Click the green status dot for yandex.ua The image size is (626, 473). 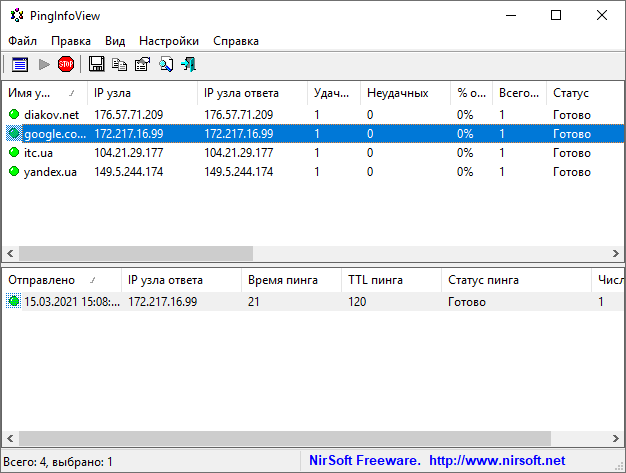point(14,172)
